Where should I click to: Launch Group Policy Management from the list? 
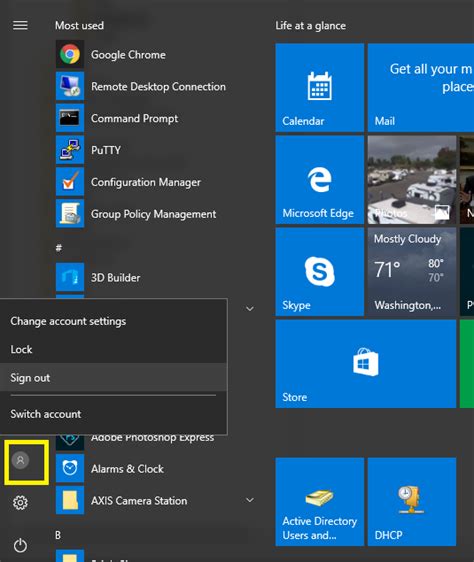[153, 214]
